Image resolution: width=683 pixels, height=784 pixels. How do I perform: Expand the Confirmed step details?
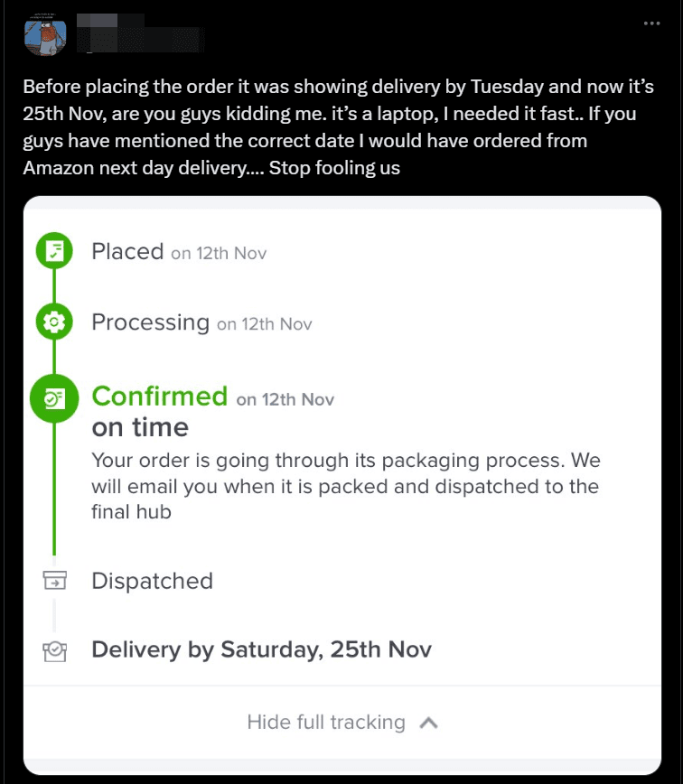click(x=160, y=396)
